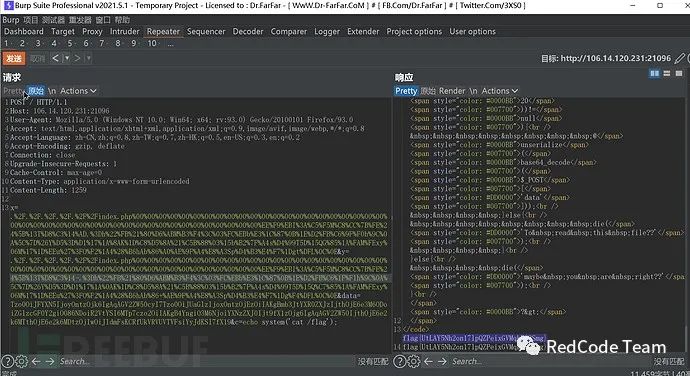Image resolution: width=690 pixels, height=376 pixels.
Task: Open the Proxy tab
Action: tap(92, 31)
